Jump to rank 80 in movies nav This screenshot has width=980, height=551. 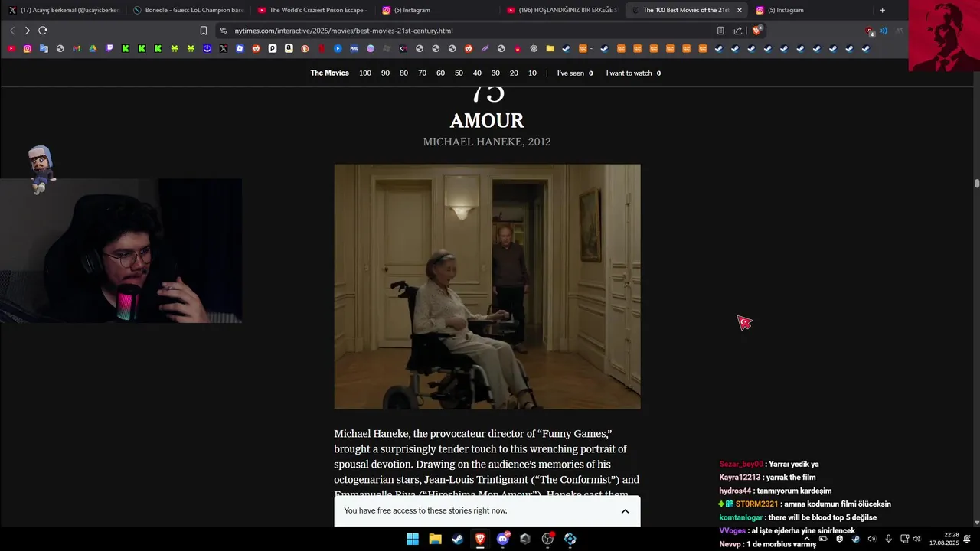(x=403, y=73)
